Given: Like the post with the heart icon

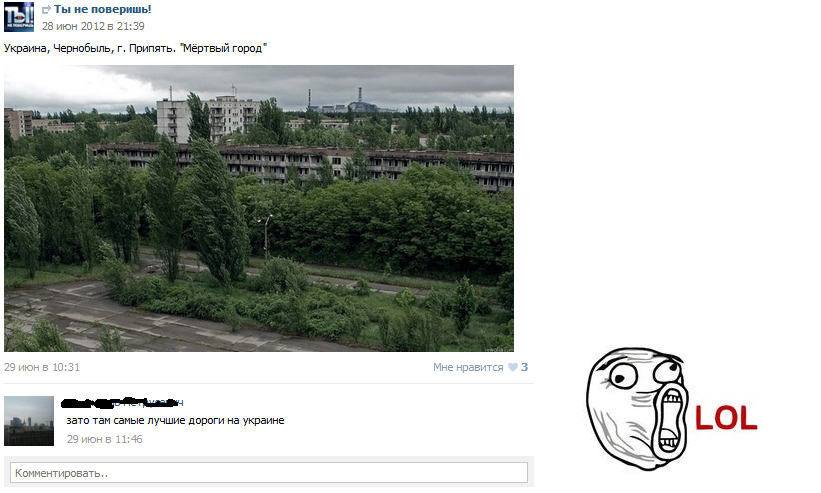Looking at the screenshot, I should [x=513, y=367].
